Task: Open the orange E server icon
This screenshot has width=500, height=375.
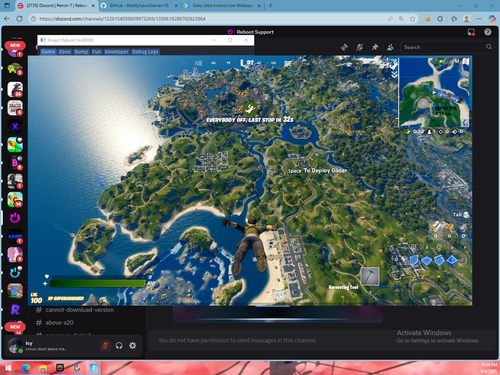Action: (x=15, y=291)
